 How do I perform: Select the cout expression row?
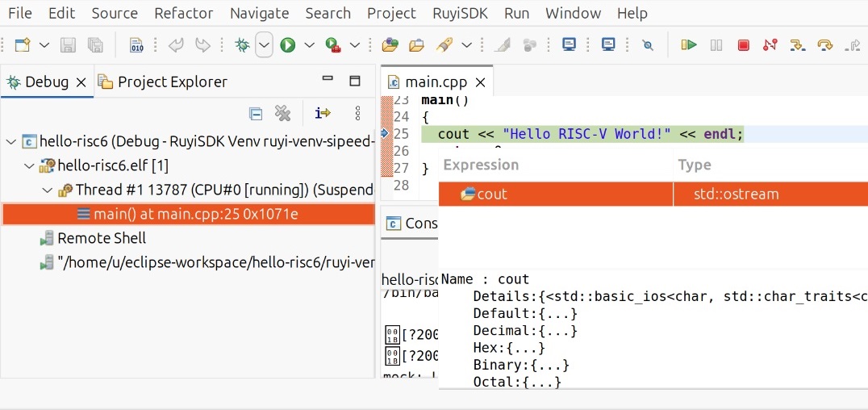coord(653,195)
